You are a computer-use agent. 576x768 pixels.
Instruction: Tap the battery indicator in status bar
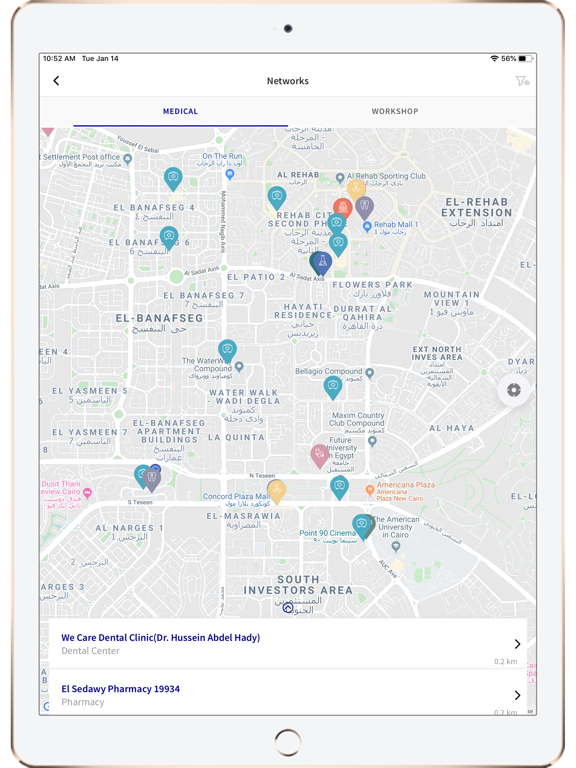[x=526, y=59]
